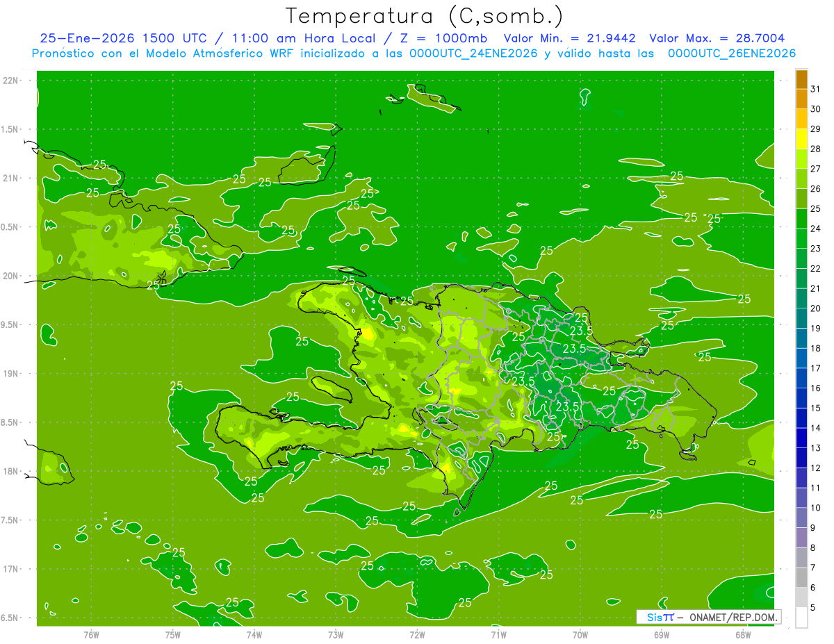The image size is (834, 644).
Task: Select the dark blue swatch between 13 and 14
Action: click(x=801, y=438)
